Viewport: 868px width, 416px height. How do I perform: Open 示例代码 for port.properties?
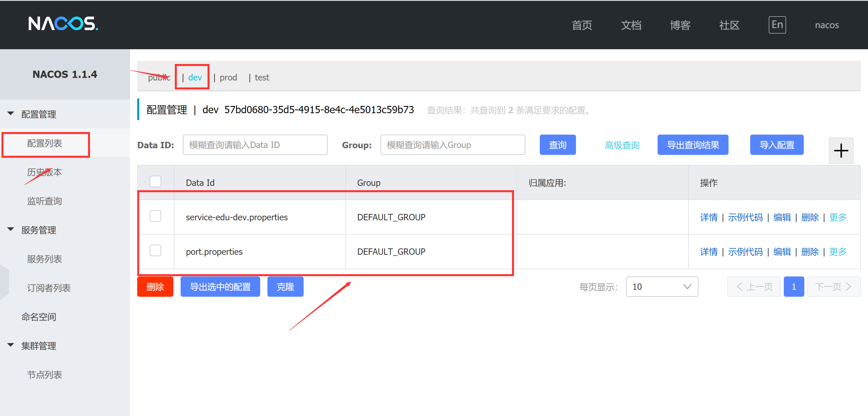click(745, 252)
